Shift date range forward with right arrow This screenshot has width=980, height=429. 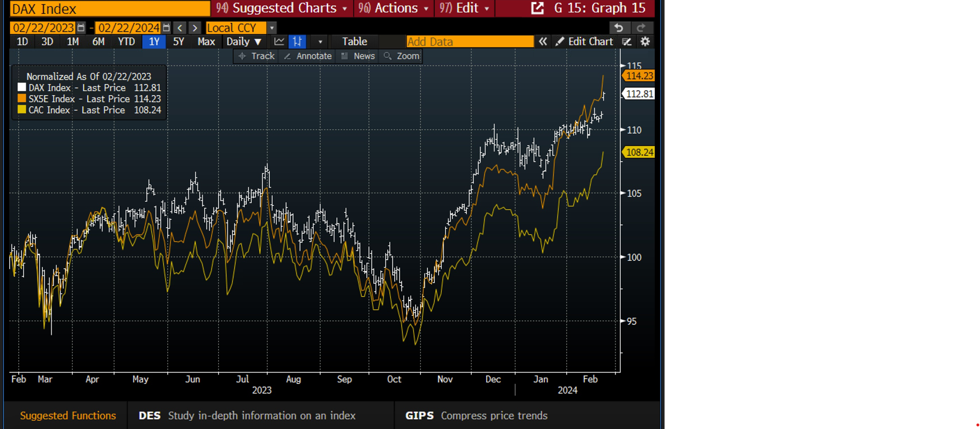click(195, 27)
